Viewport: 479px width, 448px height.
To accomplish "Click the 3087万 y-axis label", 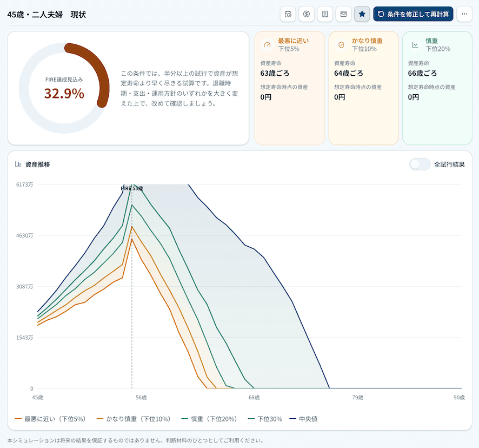I will [x=24, y=287].
